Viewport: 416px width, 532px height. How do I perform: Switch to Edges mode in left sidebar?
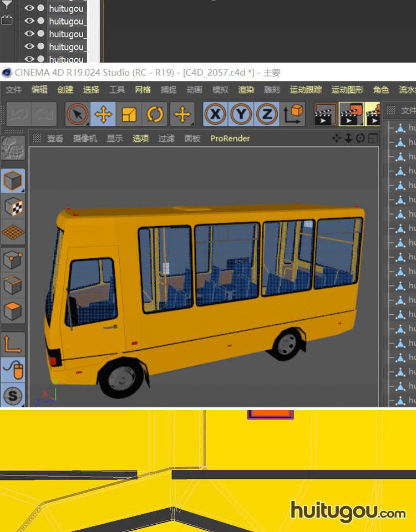click(x=13, y=285)
